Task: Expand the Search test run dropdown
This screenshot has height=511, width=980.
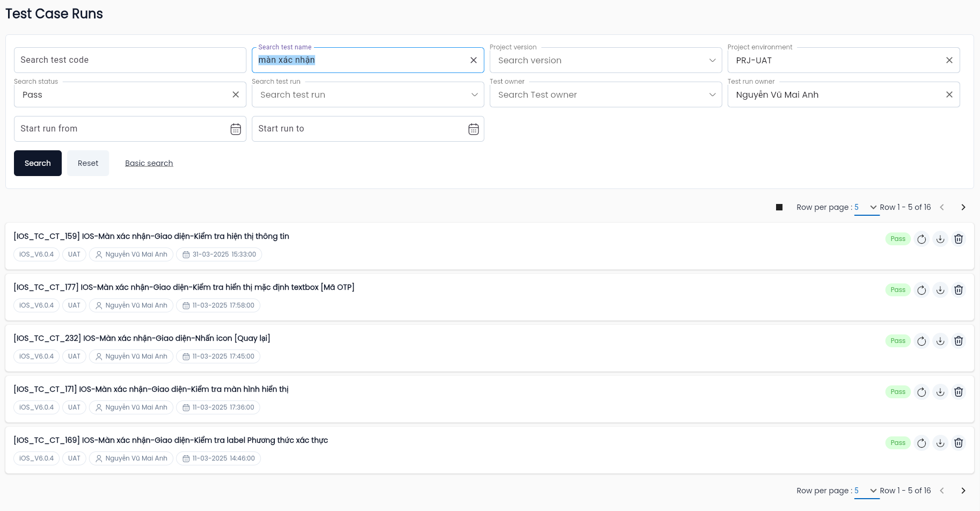Action: (x=474, y=94)
